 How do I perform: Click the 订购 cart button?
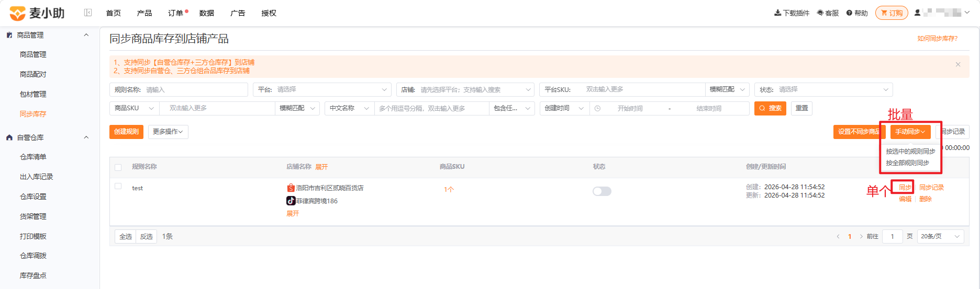(x=892, y=13)
